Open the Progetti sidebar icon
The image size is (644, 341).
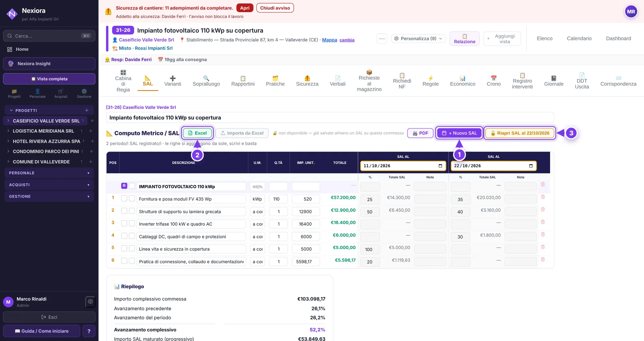(x=14, y=93)
